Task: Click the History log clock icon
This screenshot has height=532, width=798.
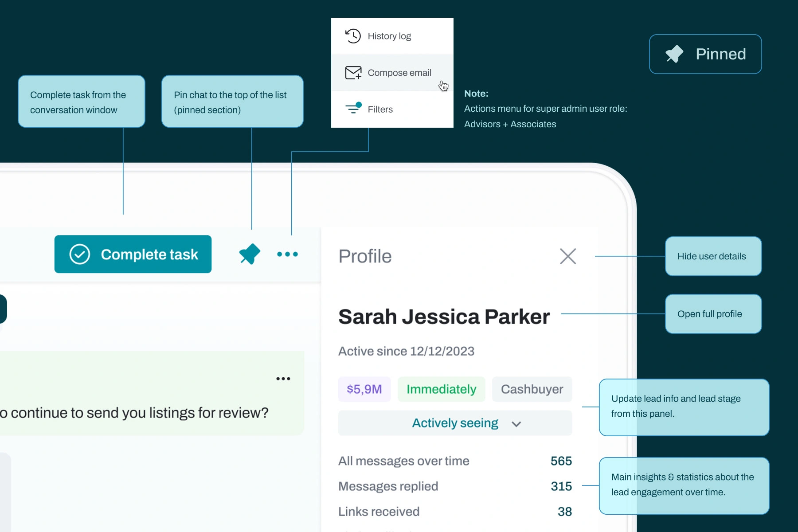Action: coord(353,36)
